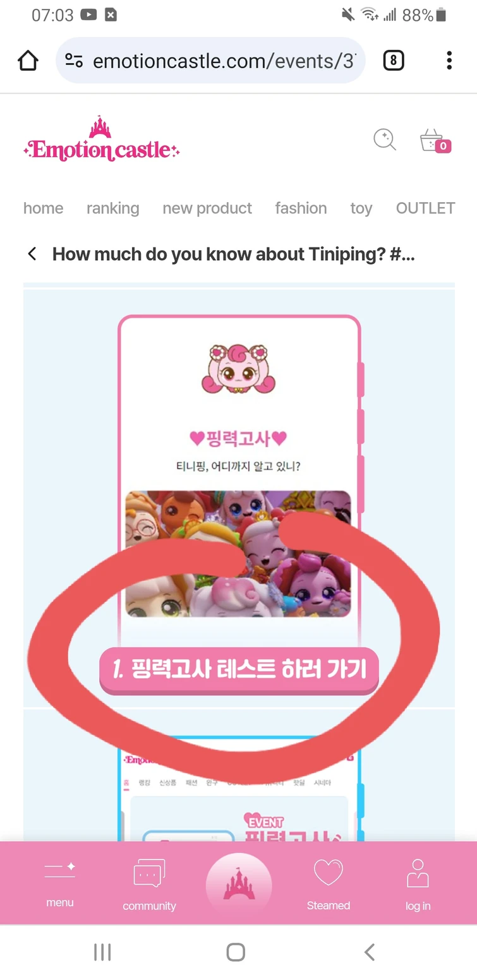Open the new product tab
The image size is (477, 980).
point(207,208)
